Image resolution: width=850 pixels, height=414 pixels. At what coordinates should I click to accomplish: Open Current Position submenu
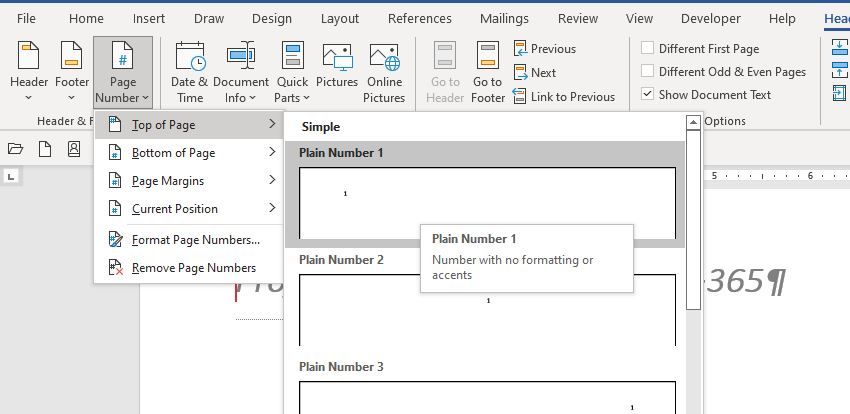coord(189,209)
